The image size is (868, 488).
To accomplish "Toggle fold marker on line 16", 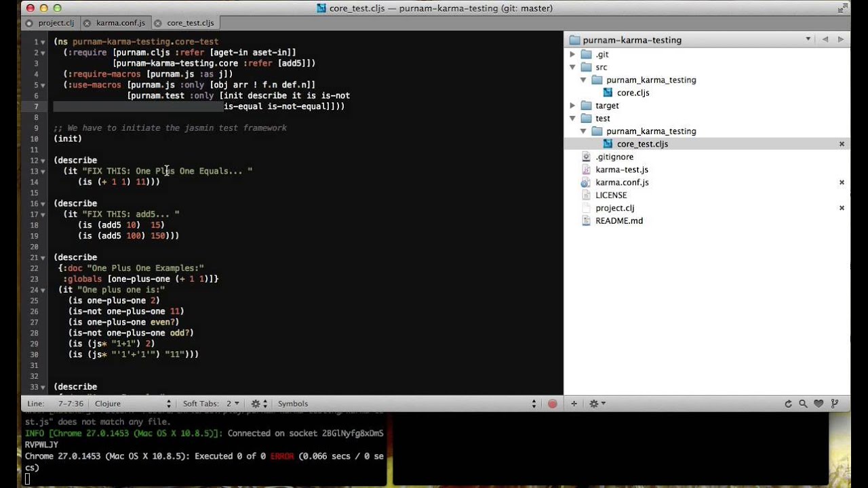I will 43,204.
